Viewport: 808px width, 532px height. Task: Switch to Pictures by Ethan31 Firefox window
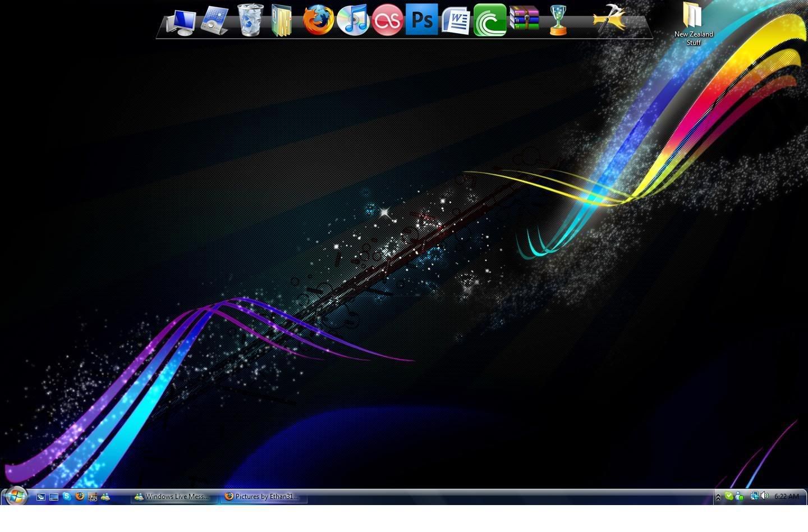pos(264,497)
